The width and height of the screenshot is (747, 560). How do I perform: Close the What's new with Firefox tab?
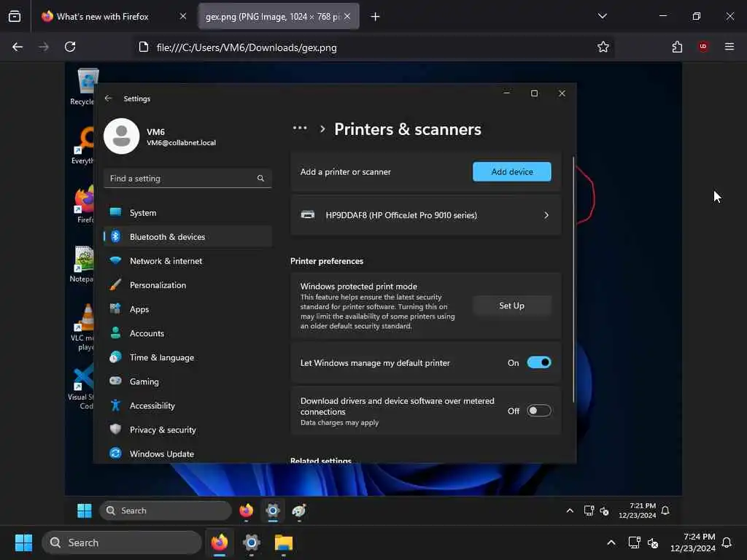[x=183, y=17]
